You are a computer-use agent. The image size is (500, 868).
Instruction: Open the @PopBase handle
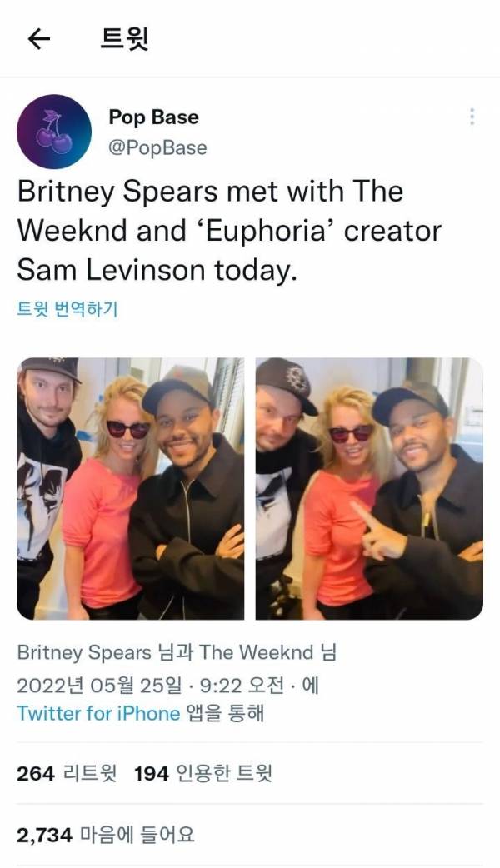[157, 147]
